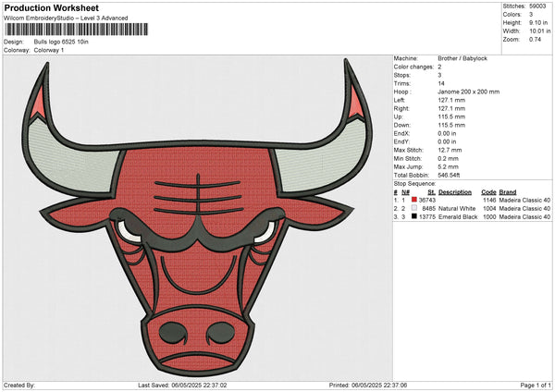Click Madeira Classic 40 brand in row 1

tap(524, 201)
